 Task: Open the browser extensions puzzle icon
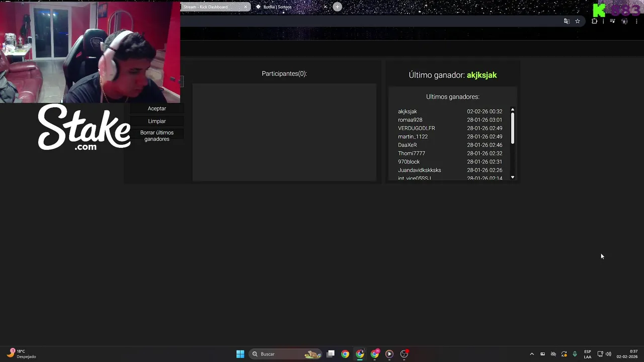[594, 21]
